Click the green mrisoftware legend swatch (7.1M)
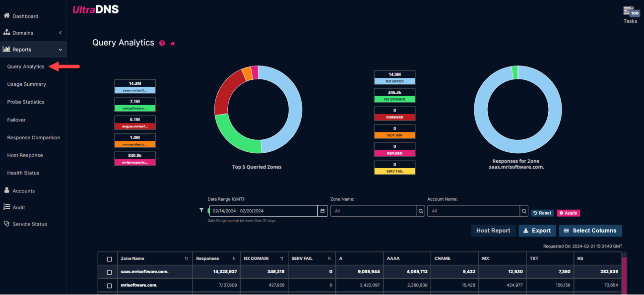644x295 pixels. click(x=135, y=108)
